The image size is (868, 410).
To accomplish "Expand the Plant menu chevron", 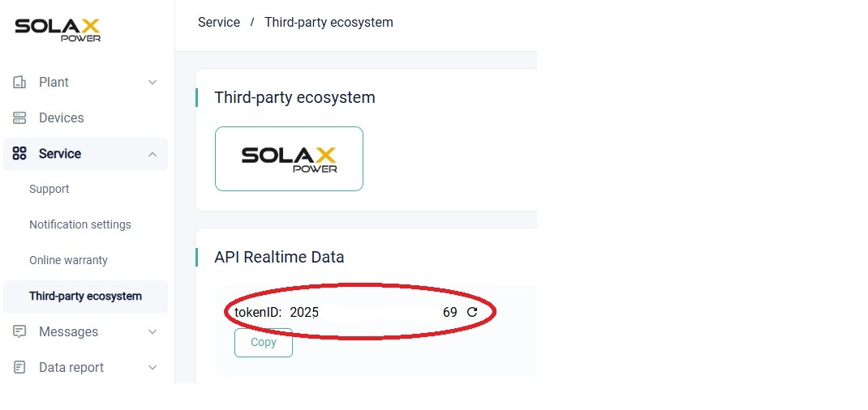I will coord(153,83).
